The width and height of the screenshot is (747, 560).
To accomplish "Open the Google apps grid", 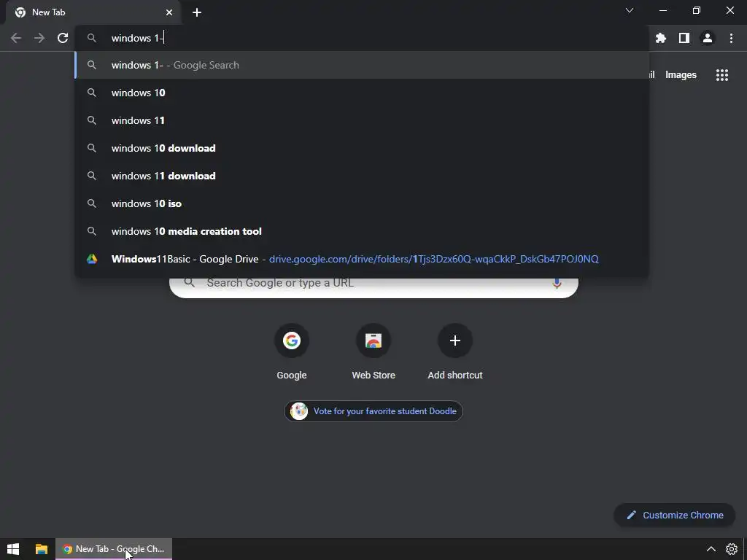I will coord(722,75).
